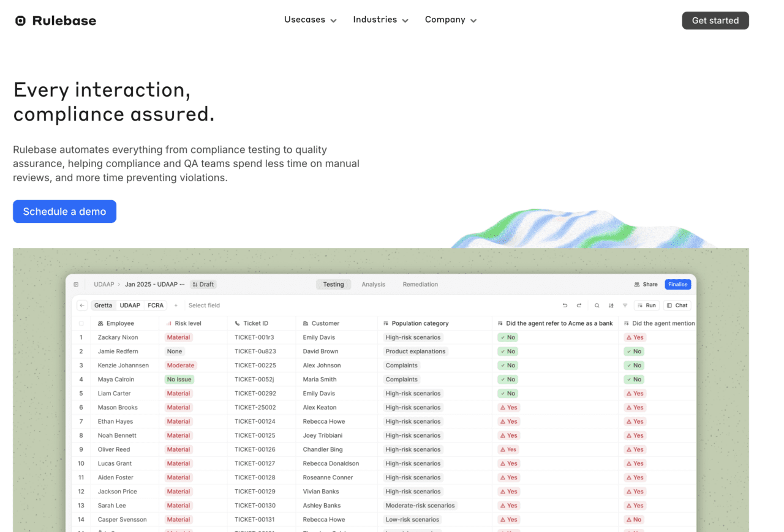Collapse the sidebar using the panel icon

pyautogui.click(x=76, y=284)
